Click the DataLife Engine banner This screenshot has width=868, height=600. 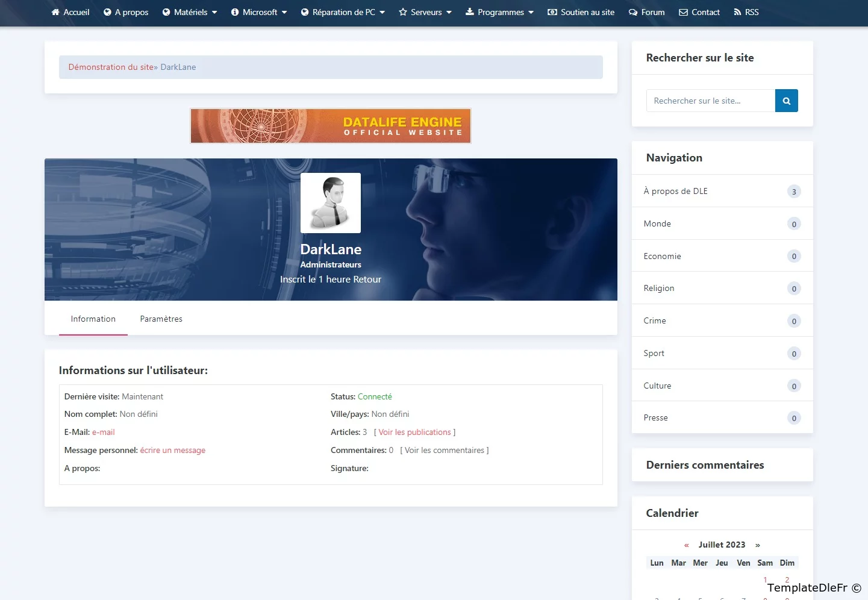click(331, 126)
